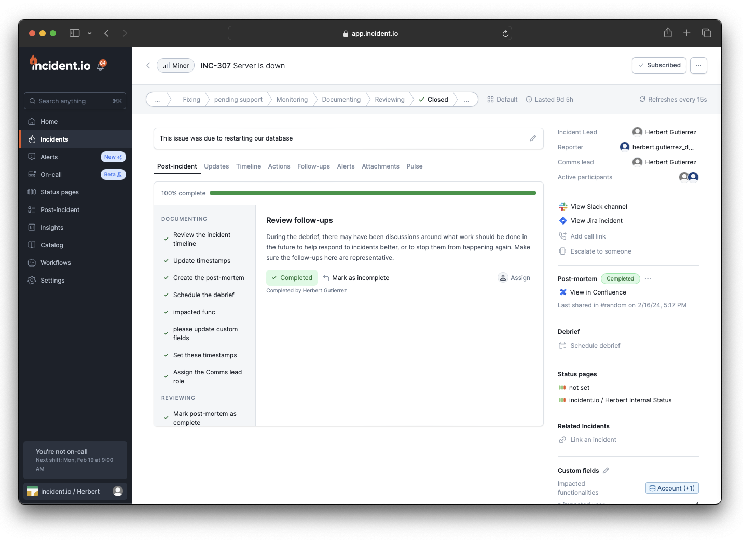
Task: Show the Safari tab overview
Action: [706, 33]
